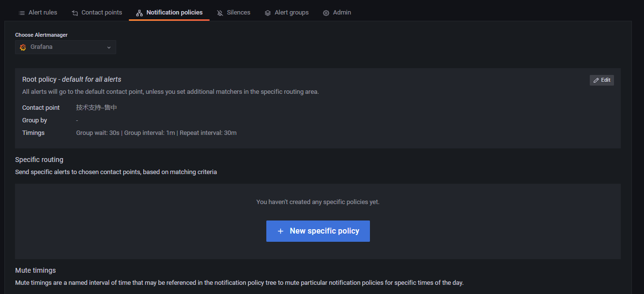Open the Choose Alertmanager dropdown
This screenshot has height=294, width=644.
pyautogui.click(x=65, y=47)
